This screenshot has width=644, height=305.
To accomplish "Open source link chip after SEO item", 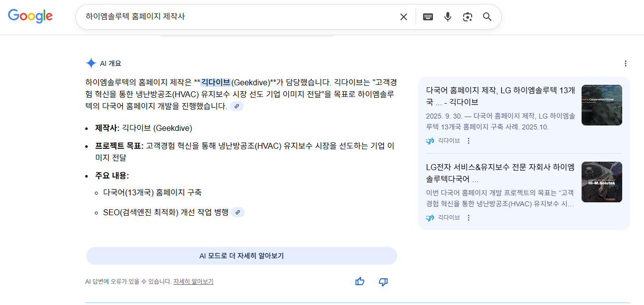I will coord(238,212).
